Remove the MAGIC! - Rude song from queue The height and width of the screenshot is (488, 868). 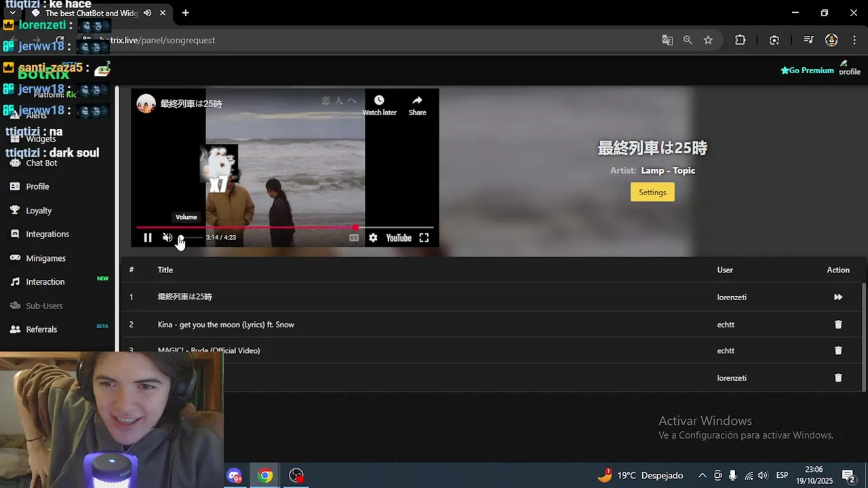838,350
